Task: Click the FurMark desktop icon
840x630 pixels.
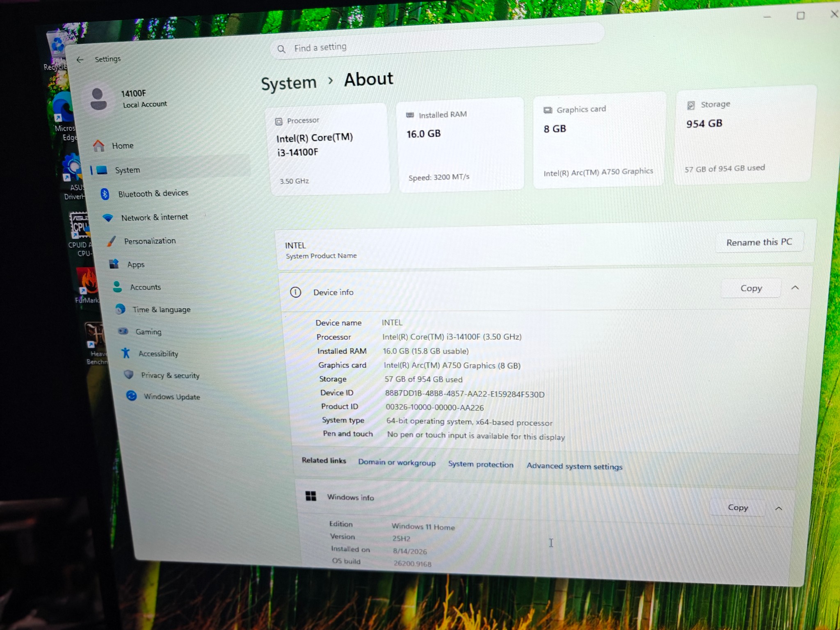Action: 87,285
